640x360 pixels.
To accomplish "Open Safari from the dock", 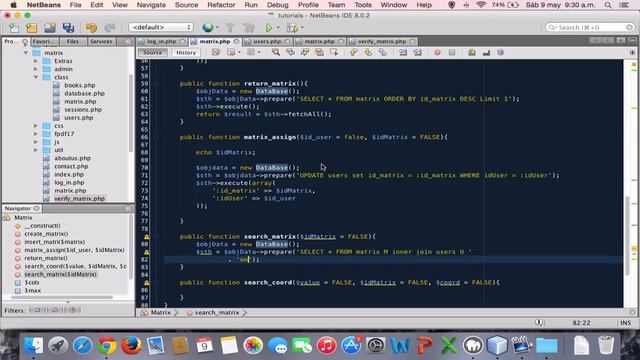I will [82, 346].
